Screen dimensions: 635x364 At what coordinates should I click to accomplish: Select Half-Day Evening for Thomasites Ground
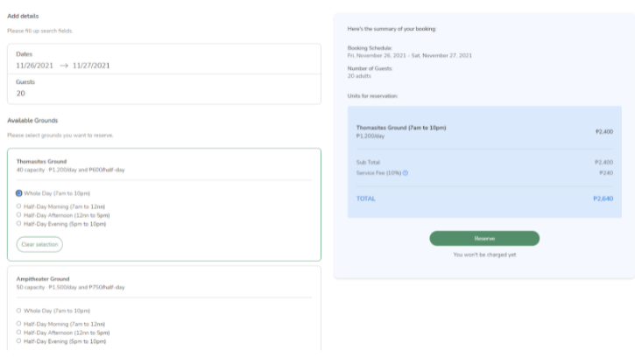click(x=19, y=224)
